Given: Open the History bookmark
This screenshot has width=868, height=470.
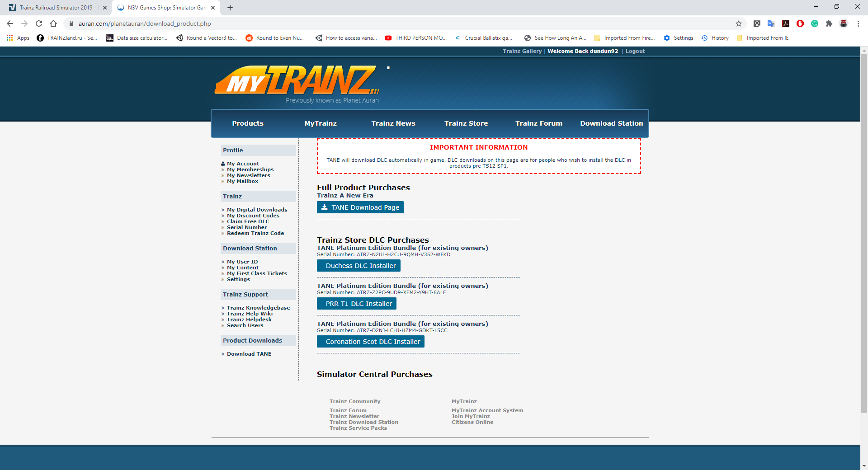Looking at the screenshot, I should pyautogui.click(x=715, y=38).
